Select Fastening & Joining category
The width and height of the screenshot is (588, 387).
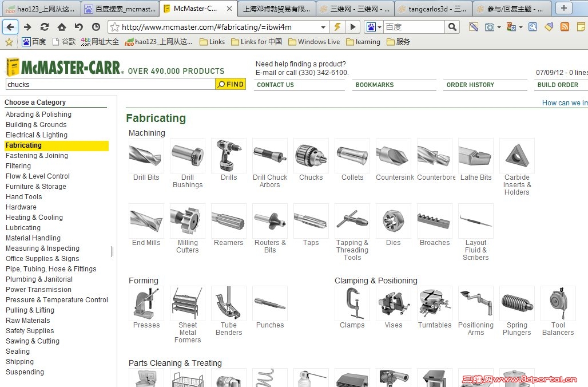37,155
